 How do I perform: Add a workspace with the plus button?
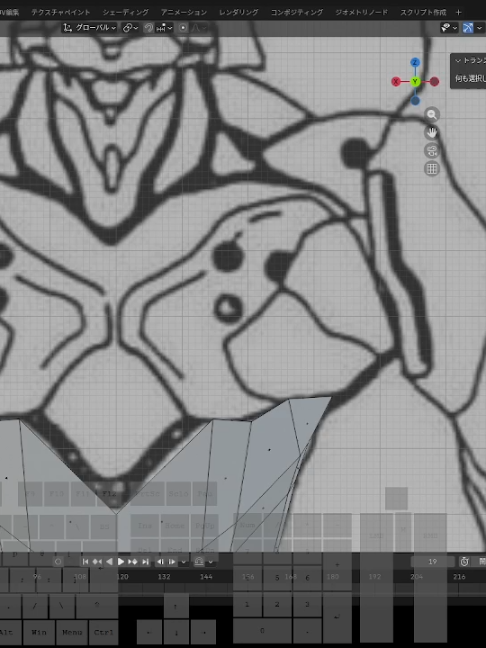point(458,12)
